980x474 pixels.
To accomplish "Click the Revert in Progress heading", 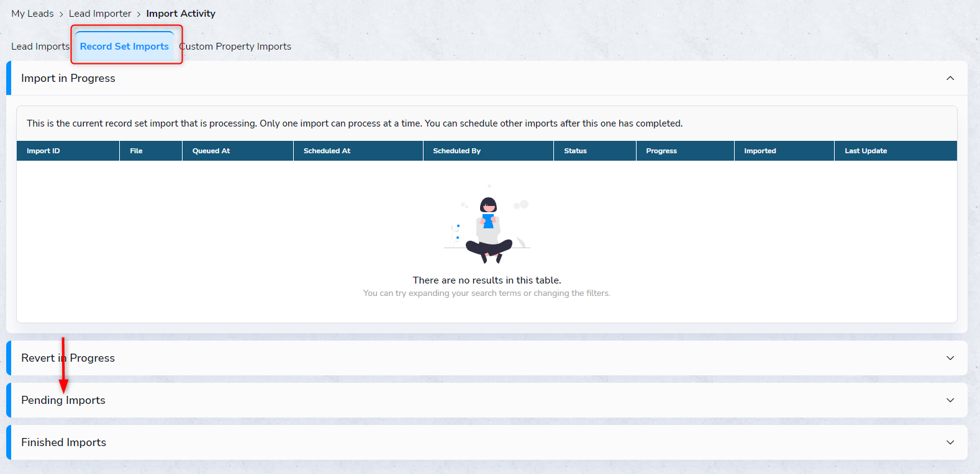I will pos(68,358).
